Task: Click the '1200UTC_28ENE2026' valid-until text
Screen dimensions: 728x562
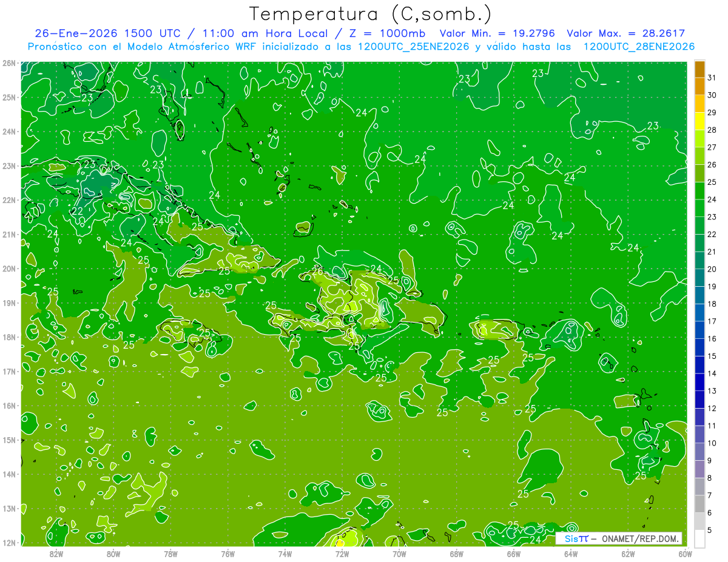Action: click(x=639, y=47)
